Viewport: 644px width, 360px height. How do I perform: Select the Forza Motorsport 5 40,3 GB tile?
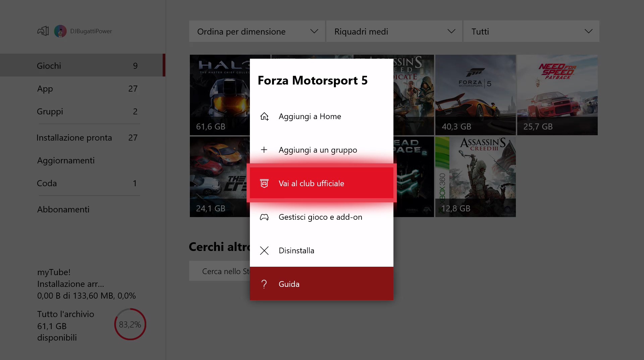click(475, 95)
